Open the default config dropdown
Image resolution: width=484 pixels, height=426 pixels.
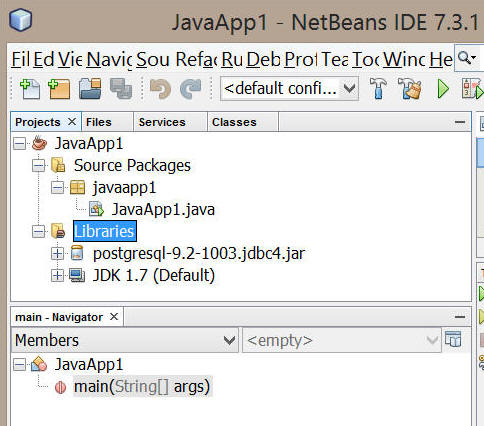click(289, 89)
